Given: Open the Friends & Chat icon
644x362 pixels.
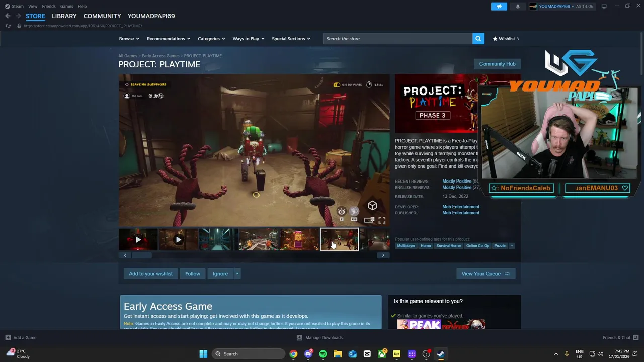Looking at the screenshot, I should [x=636, y=338].
